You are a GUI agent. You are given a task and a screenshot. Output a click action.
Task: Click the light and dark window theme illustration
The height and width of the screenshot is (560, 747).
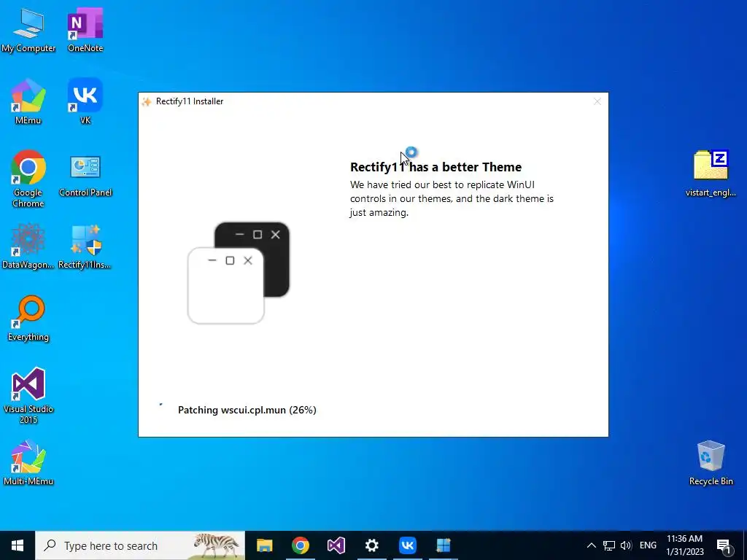239,273
